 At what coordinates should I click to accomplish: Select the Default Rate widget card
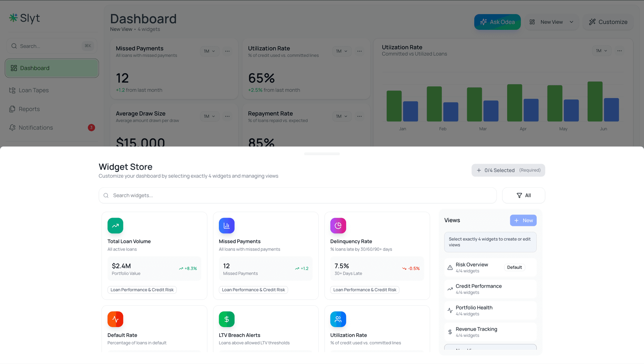tap(154, 329)
